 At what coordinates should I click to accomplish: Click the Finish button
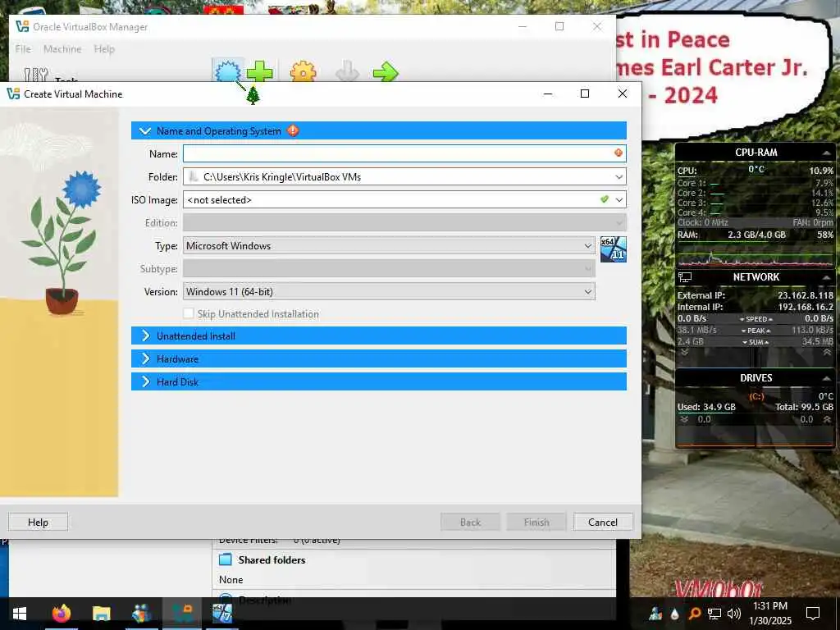point(536,522)
